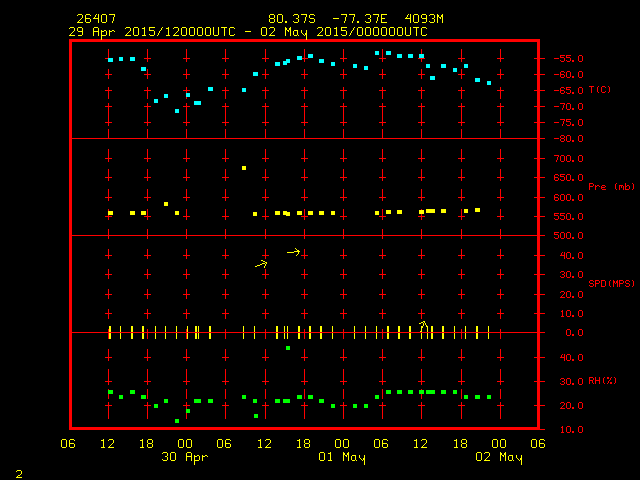Viewport: 640px width, 480px height.
Task: Click the yellow pressure point near 580 mb
Action: point(166,204)
